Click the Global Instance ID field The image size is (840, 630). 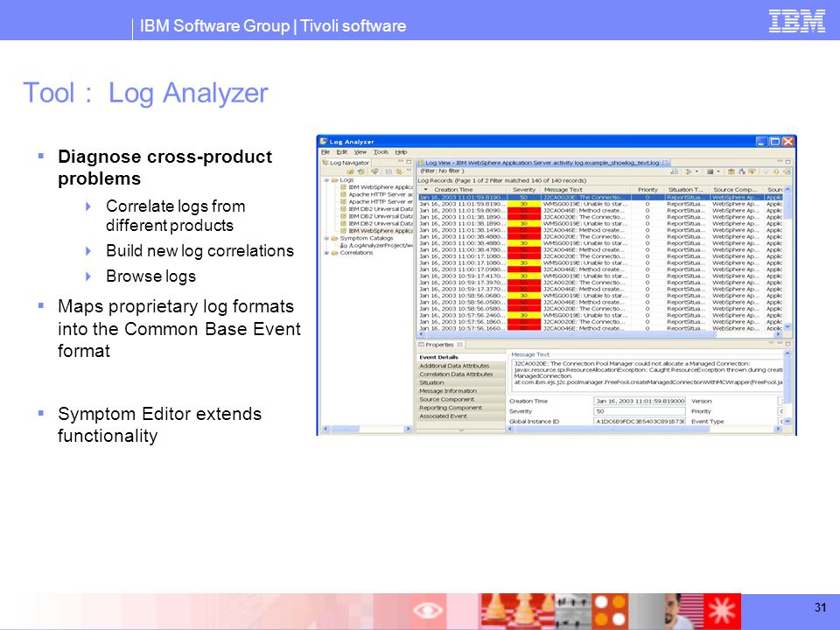(x=640, y=422)
